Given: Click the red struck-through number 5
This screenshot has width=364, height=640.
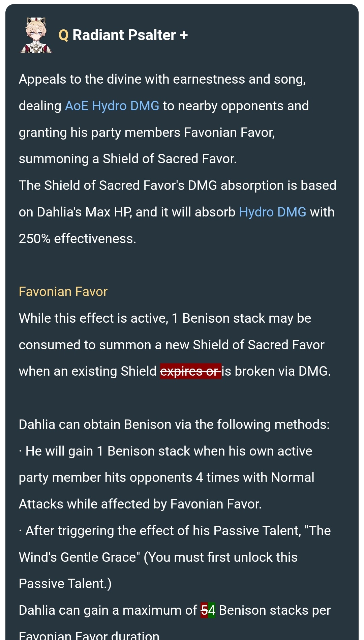Looking at the screenshot, I should tap(204, 610).
